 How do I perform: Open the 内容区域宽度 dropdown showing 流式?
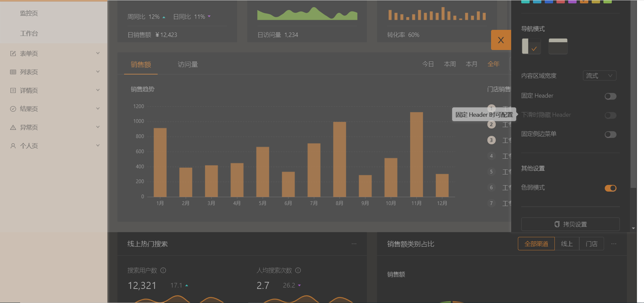599,75
